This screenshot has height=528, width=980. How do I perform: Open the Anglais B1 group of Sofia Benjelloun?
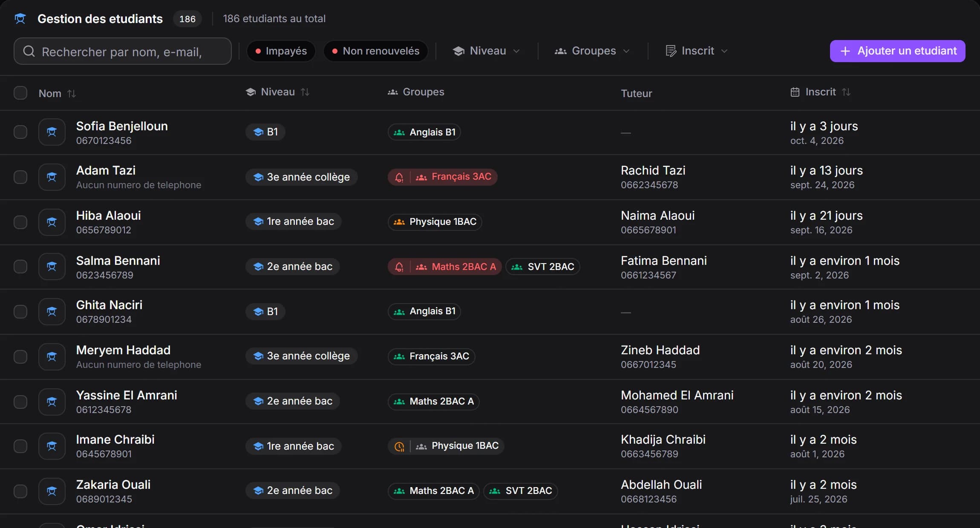pyautogui.click(x=424, y=132)
